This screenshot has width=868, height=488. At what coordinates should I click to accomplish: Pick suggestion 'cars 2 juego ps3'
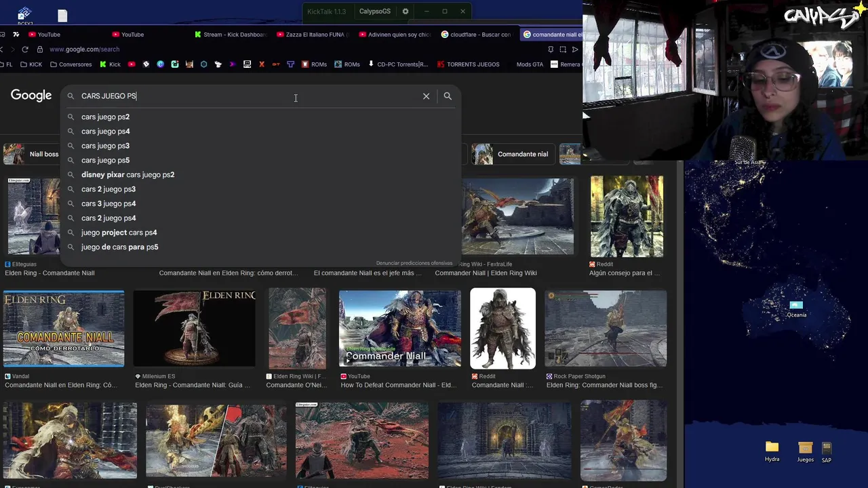[261, 189]
